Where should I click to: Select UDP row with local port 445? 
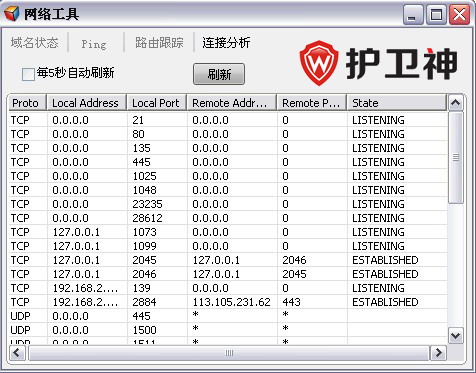tap(228, 316)
